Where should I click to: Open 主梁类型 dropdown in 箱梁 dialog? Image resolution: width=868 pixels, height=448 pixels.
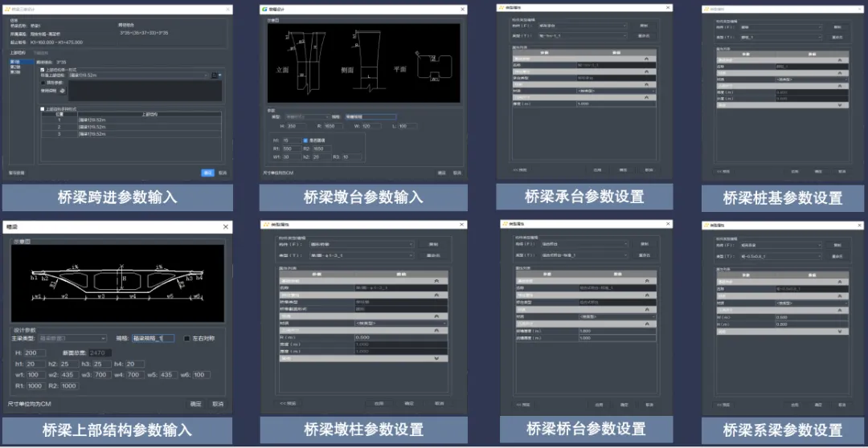[72, 338]
